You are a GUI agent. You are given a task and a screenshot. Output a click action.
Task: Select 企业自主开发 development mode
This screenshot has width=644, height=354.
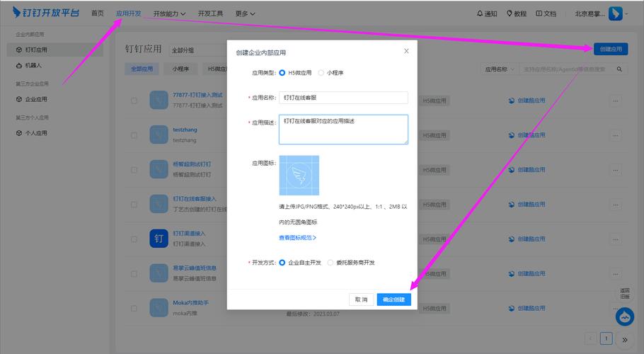coord(282,263)
